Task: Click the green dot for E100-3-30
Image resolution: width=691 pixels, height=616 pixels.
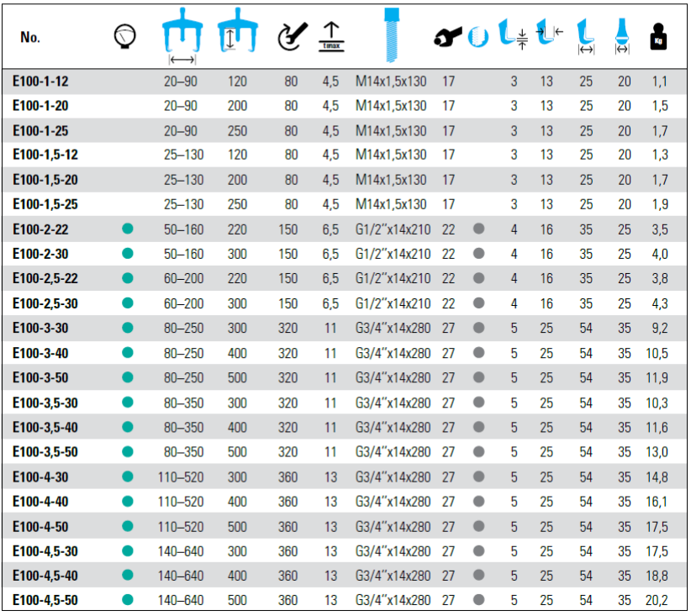Action: (x=128, y=328)
